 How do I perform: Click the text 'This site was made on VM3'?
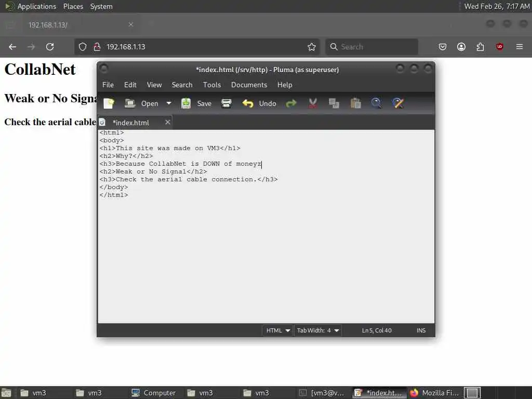click(x=168, y=148)
